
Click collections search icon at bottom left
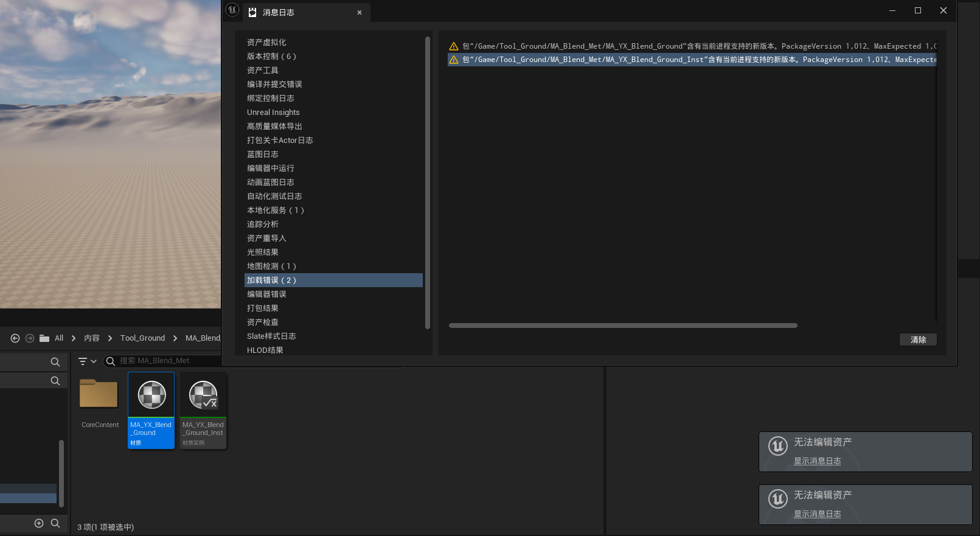tap(55, 523)
